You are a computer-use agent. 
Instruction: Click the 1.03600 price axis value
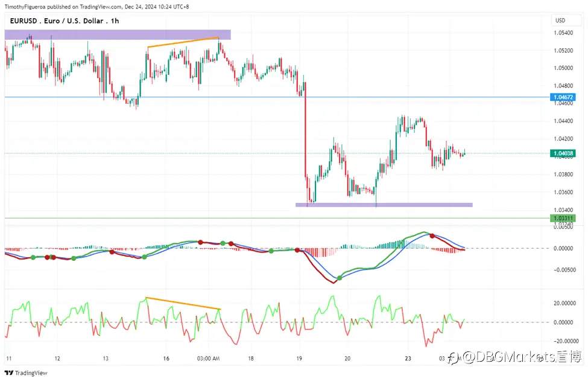click(x=563, y=192)
